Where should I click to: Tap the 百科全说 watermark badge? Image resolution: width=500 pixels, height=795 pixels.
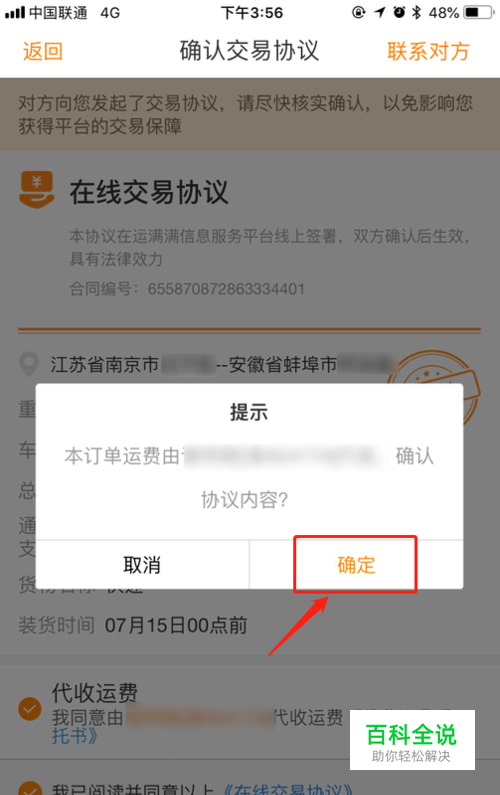point(412,740)
